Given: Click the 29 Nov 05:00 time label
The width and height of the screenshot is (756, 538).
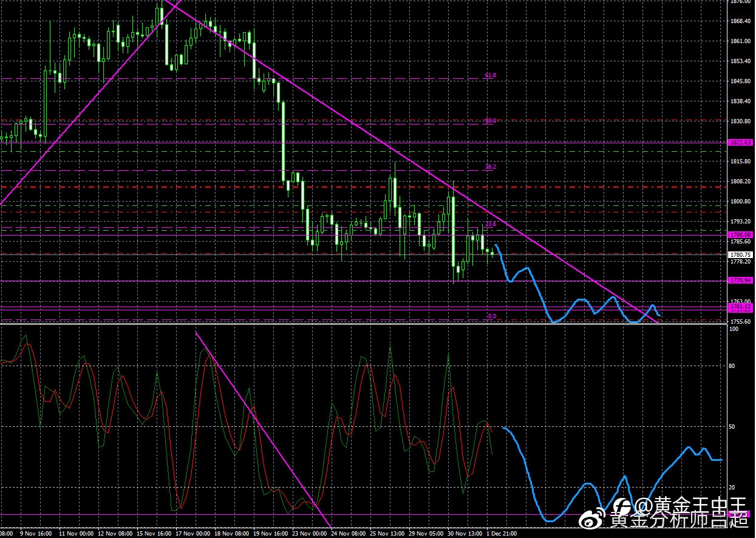Looking at the screenshot, I should pyautogui.click(x=427, y=534).
